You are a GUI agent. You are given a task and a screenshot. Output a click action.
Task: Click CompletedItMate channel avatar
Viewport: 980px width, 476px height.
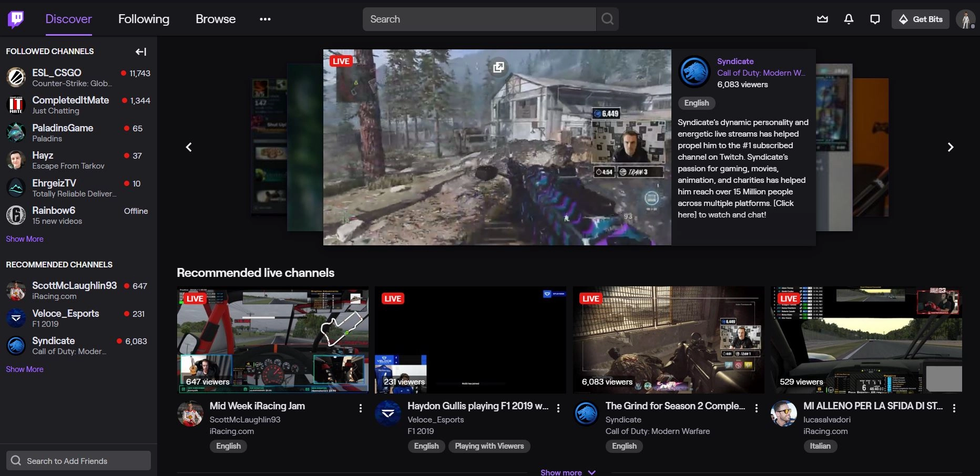[16, 105]
